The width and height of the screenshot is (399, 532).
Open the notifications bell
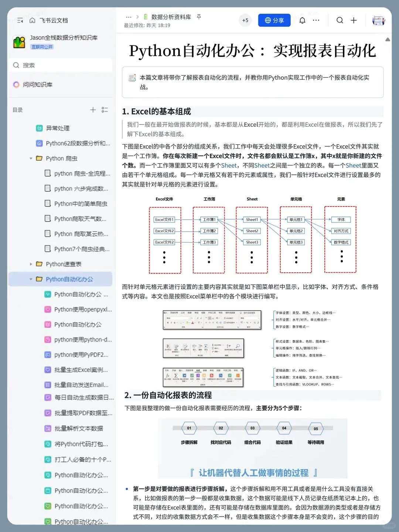tap(302, 20)
